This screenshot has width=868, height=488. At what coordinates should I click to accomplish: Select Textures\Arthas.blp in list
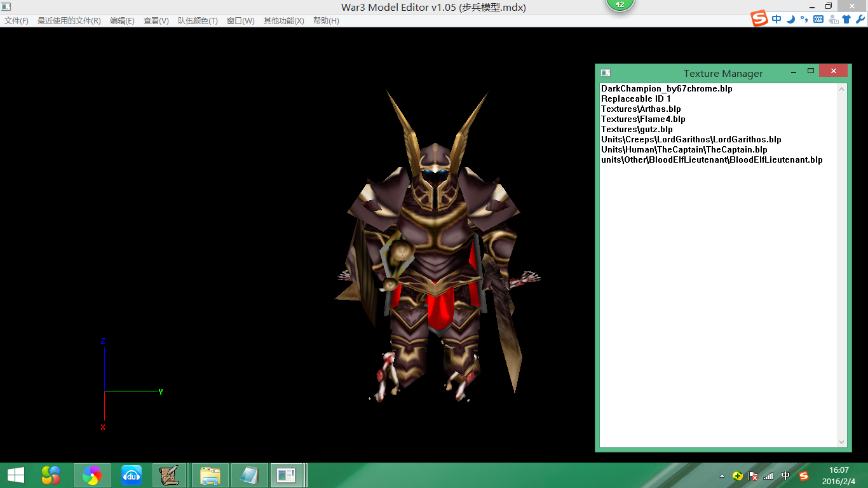[x=641, y=109]
